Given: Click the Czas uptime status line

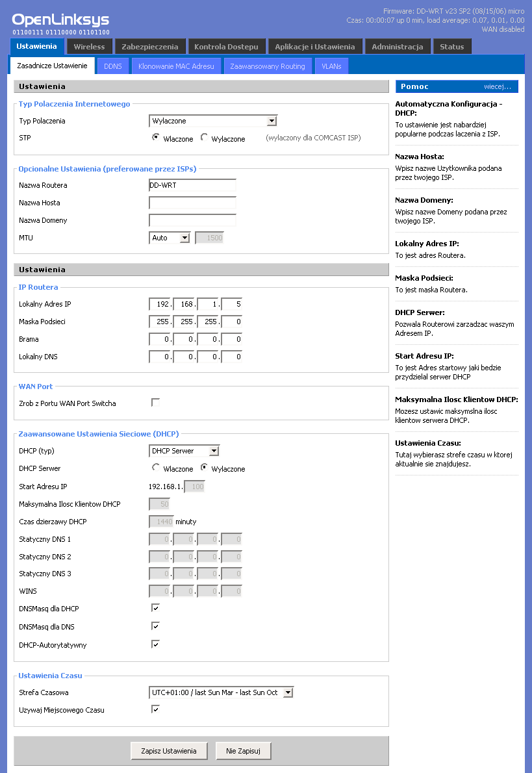Looking at the screenshot, I should click(435, 20).
